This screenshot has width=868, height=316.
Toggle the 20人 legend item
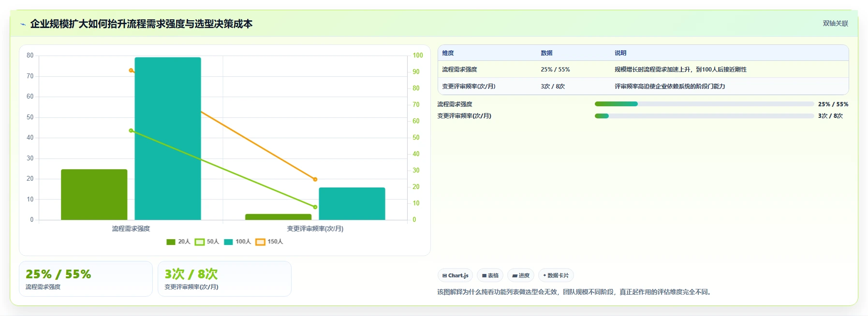click(x=178, y=242)
